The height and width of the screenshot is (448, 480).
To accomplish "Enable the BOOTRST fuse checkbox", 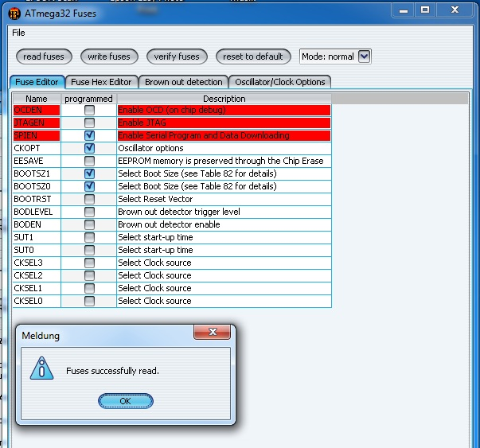I will [x=89, y=199].
